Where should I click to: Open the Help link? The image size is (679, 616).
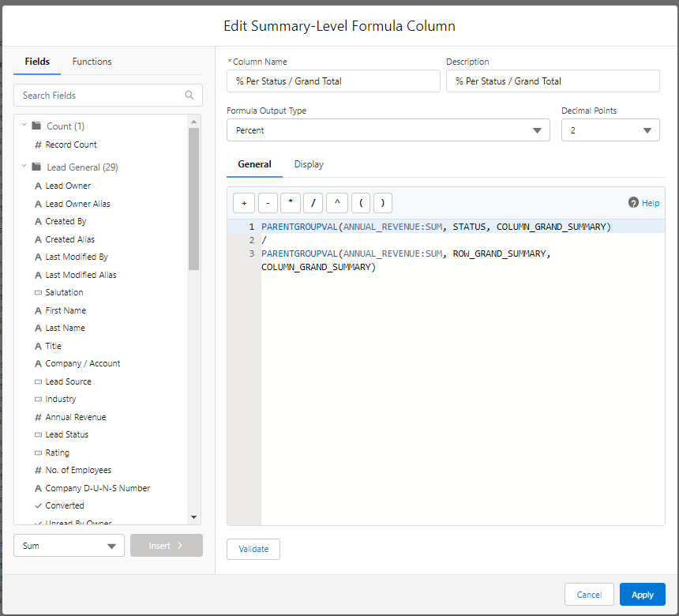(x=651, y=203)
